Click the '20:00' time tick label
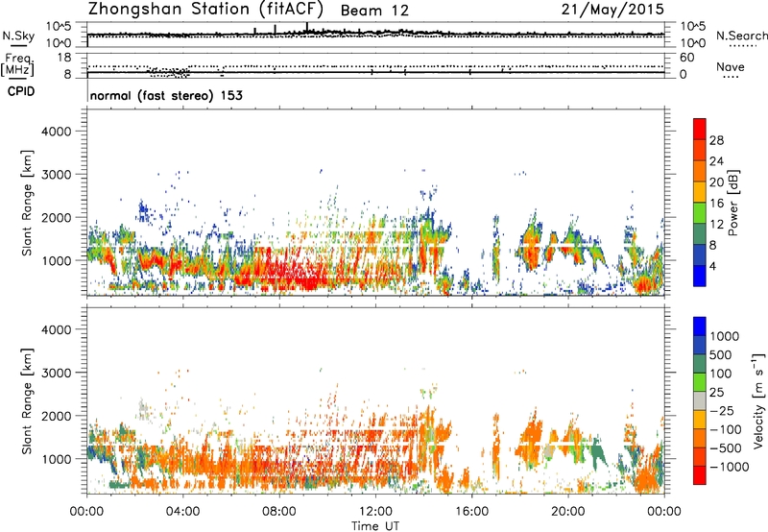This screenshot has width=768, height=532. tap(568, 512)
